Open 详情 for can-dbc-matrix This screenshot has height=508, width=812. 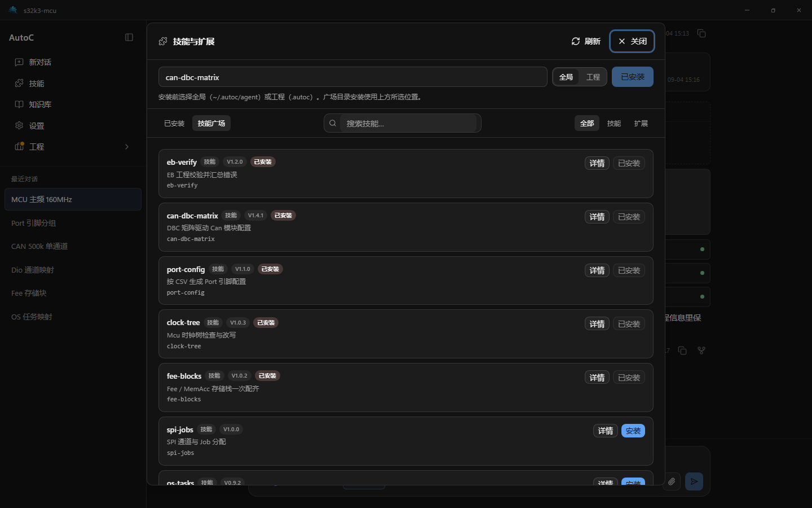(597, 217)
